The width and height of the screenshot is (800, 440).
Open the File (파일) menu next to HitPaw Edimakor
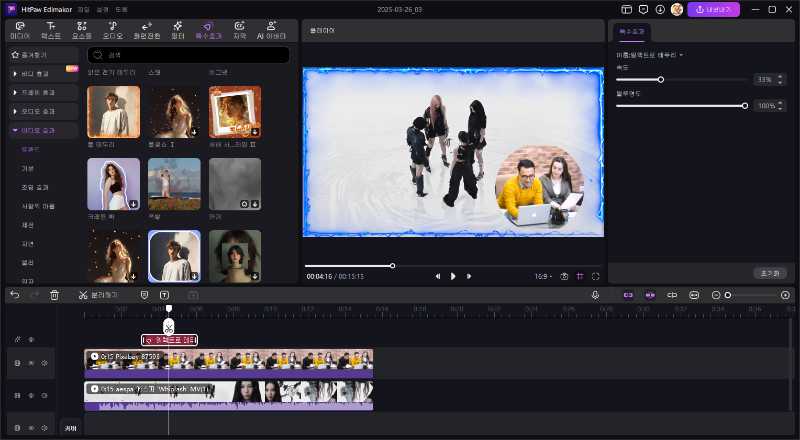[83, 10]
